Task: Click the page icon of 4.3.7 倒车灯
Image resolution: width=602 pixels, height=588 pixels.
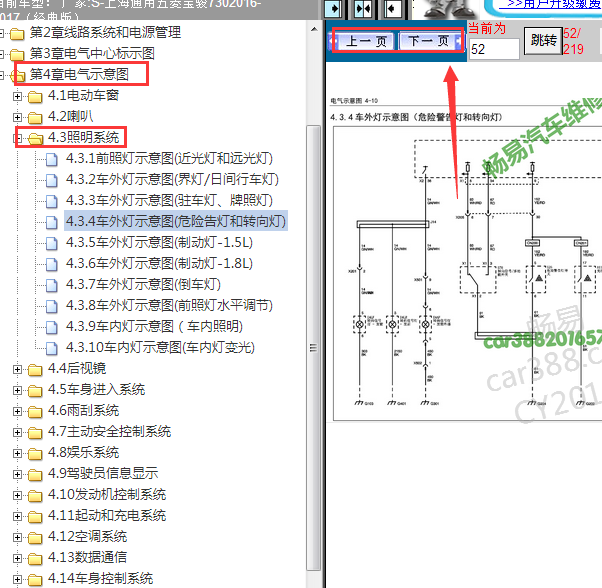Action: coord(52,286)
